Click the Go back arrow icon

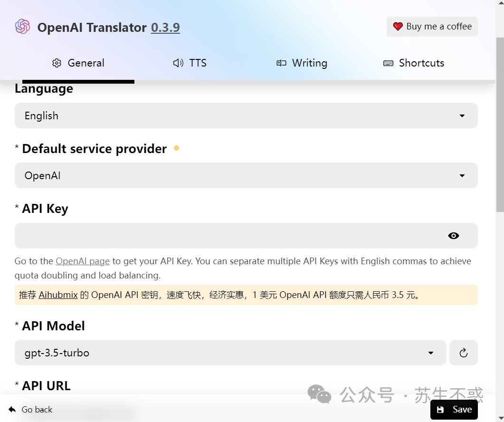12,410
